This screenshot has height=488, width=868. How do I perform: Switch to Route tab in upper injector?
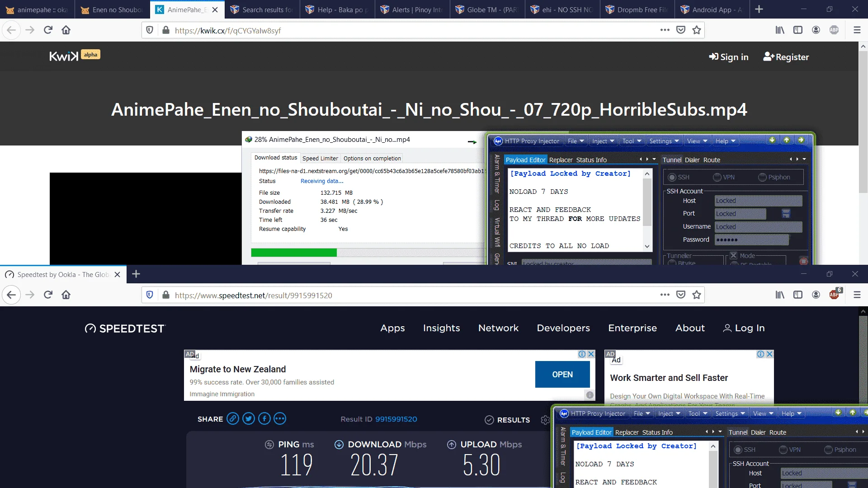[712, 160]
